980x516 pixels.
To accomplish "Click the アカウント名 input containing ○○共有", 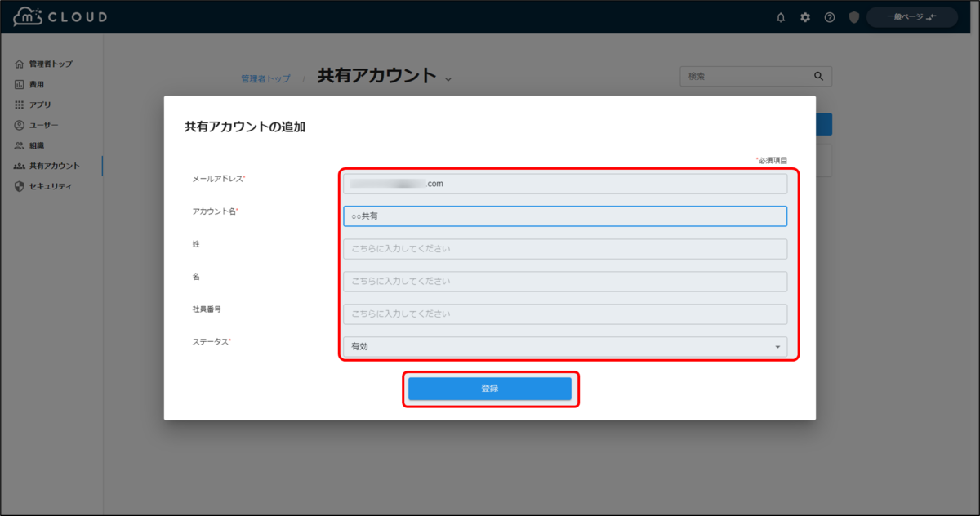I will (564, 216).
